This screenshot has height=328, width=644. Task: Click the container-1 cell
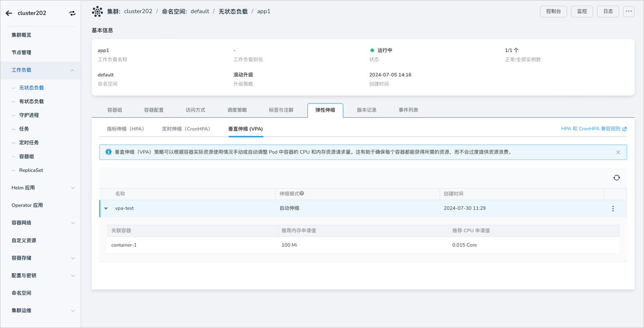click(124, 245)
